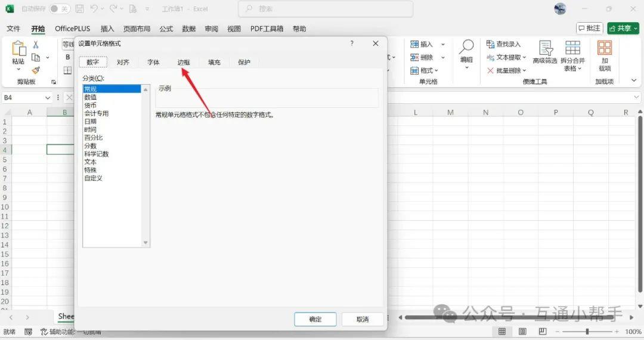Open clipboard group dialog launcher
The width and height of the screenshot is (644, 340).
[x=54, y=82]
